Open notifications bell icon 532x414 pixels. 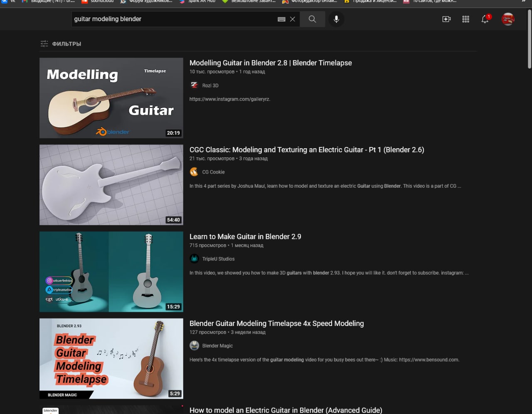coord(485,19)
